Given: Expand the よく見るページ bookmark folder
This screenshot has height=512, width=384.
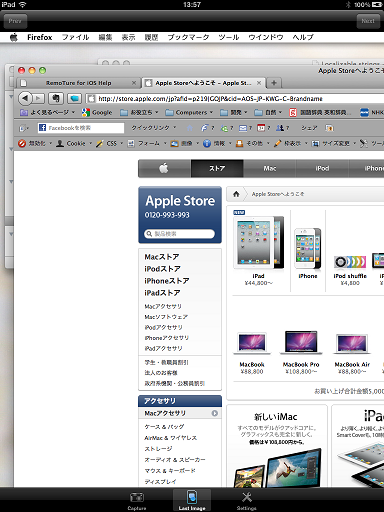Looking at the screenshot, I should click(47, 113).
